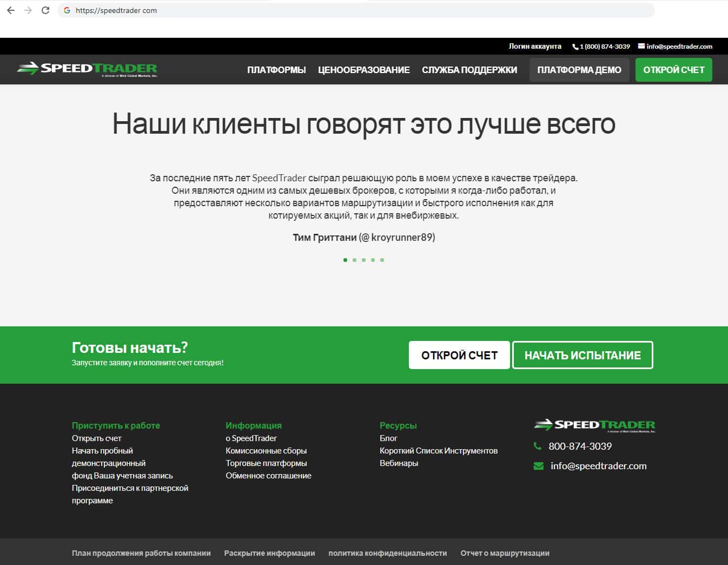Image resolution: width=728 pixels, height=565 pixels.
Task: Click the green ОТКРОЙ СЧЕТ header button
Action: tap(674, 70)
